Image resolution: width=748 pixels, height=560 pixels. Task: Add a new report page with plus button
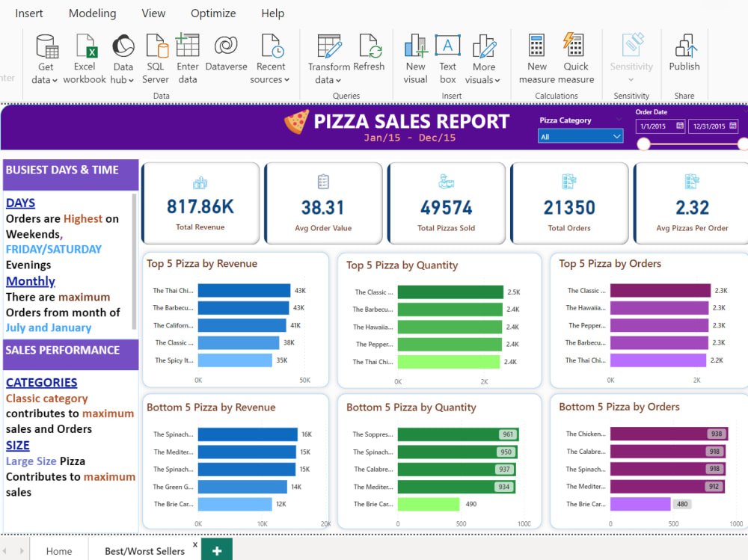pos(216,550)
